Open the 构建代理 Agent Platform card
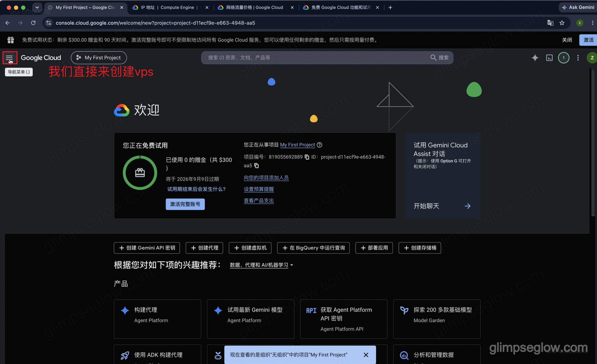Screen dimensions: 597x364 [158, 319]
